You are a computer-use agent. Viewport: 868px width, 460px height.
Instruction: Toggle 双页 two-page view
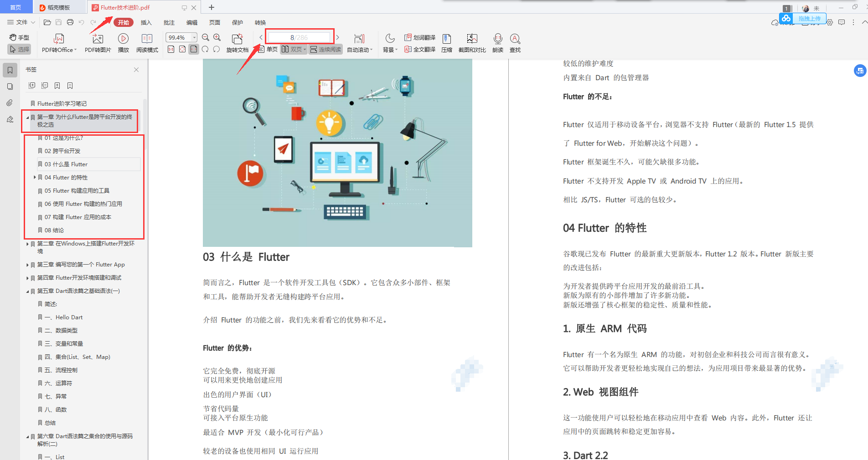pos(294,49)
